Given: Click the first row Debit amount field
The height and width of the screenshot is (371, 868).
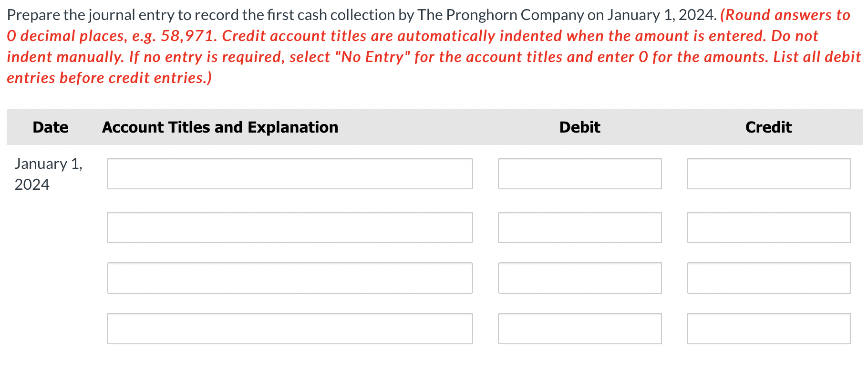Looking at the screenshot, I should click(x=579, y=174).
